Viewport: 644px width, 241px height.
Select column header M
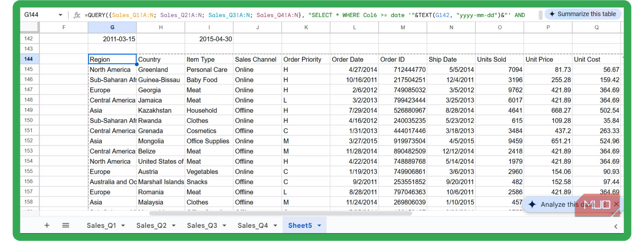click(402, 27)
